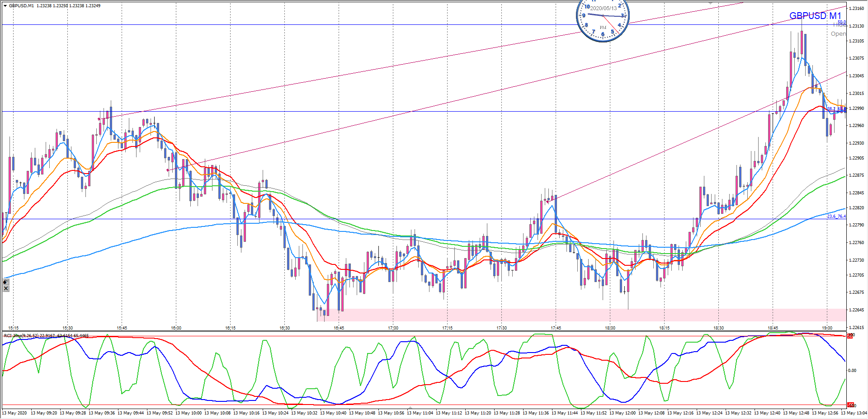The image size is (868, 419).
Task: Click the arrow marker at the upper trendline start
Action: [x=99, y=119]
